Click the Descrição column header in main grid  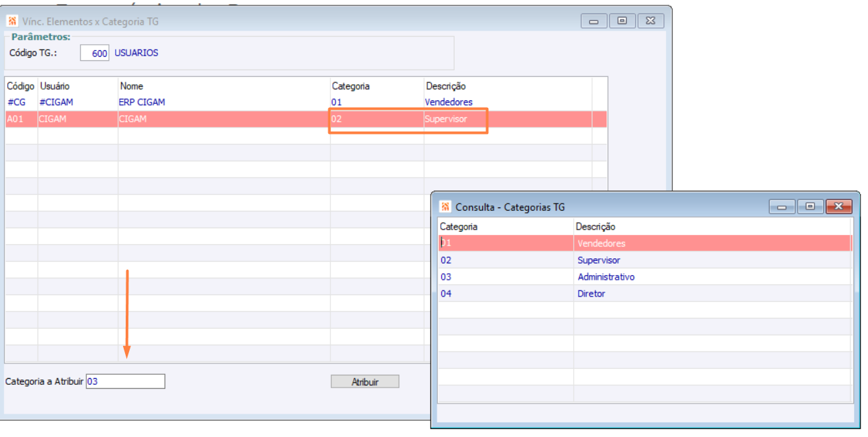pos(445,86)
